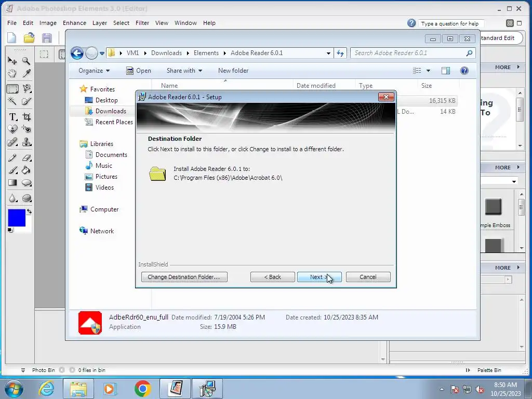Select the Hand tool
Image resolution: width=532 pixels, height=399 pixels.
pyautogui.click(x=12, y=73)
